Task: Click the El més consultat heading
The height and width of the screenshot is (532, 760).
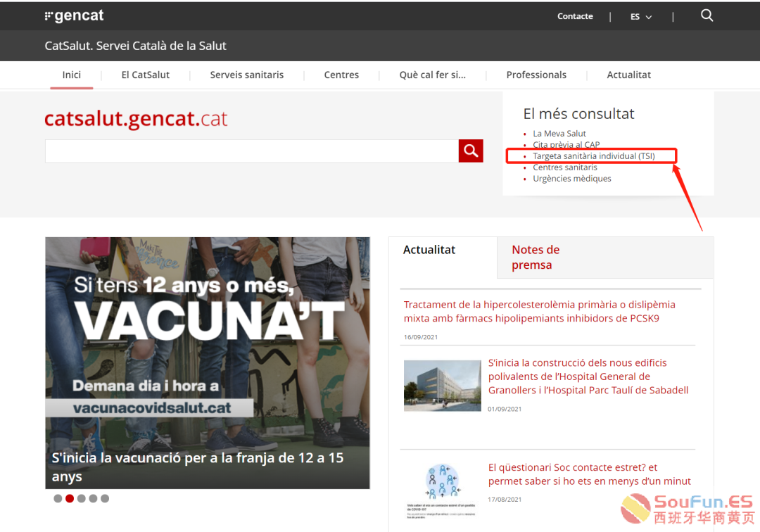Action: click(x=578, y=113)
